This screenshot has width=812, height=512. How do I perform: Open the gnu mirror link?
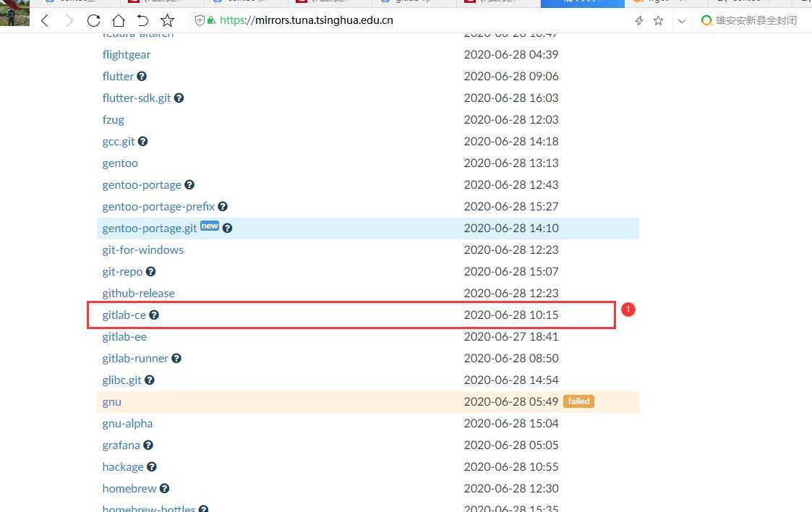pos(112,402)
